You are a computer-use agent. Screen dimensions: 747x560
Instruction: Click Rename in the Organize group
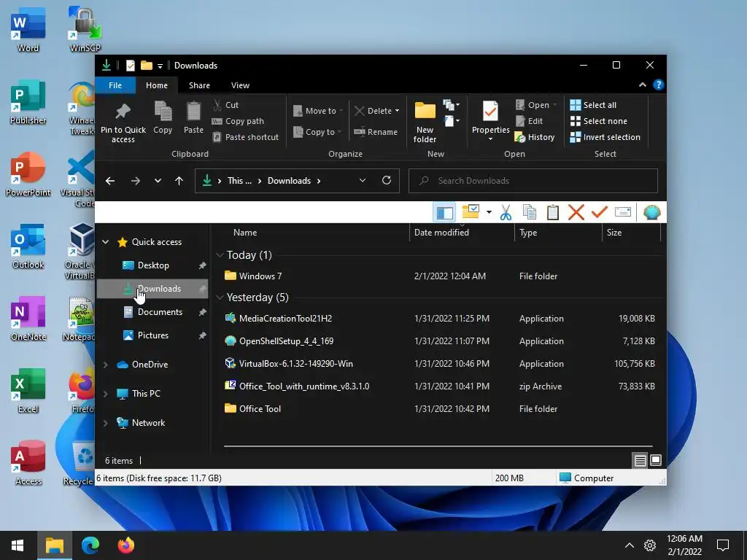376,132
